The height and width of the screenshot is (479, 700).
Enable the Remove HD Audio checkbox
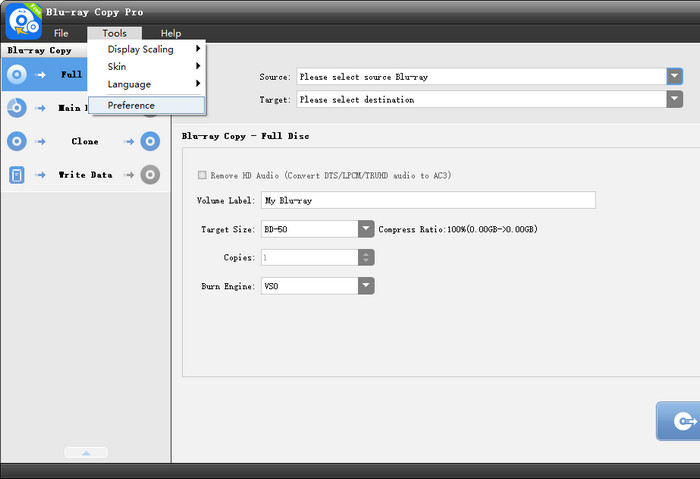[204, 175]
